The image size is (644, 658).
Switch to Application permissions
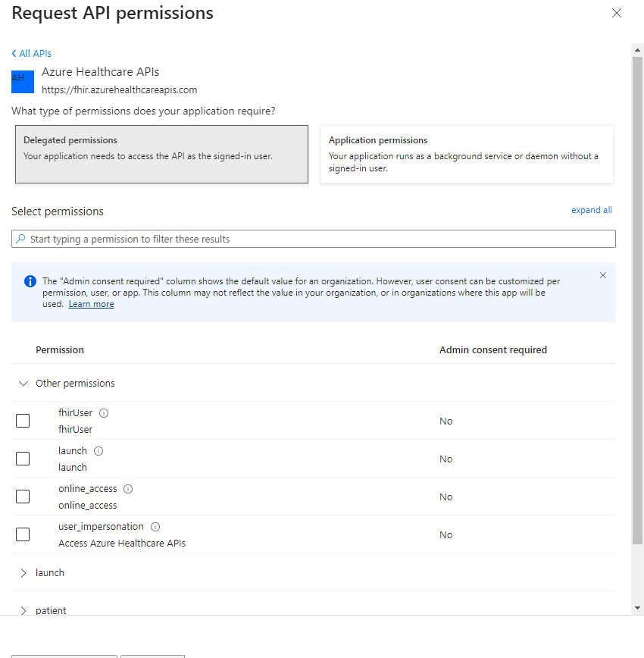[x=467, y=152]
